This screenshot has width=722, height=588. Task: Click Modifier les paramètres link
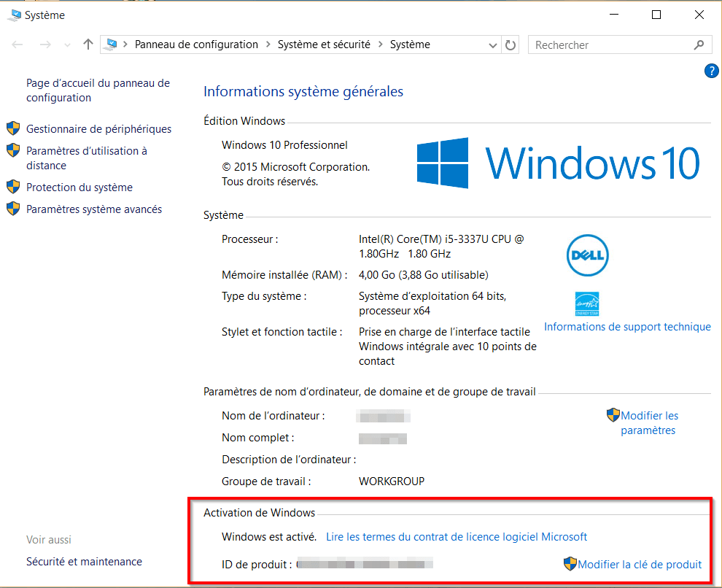coord(649,423)
